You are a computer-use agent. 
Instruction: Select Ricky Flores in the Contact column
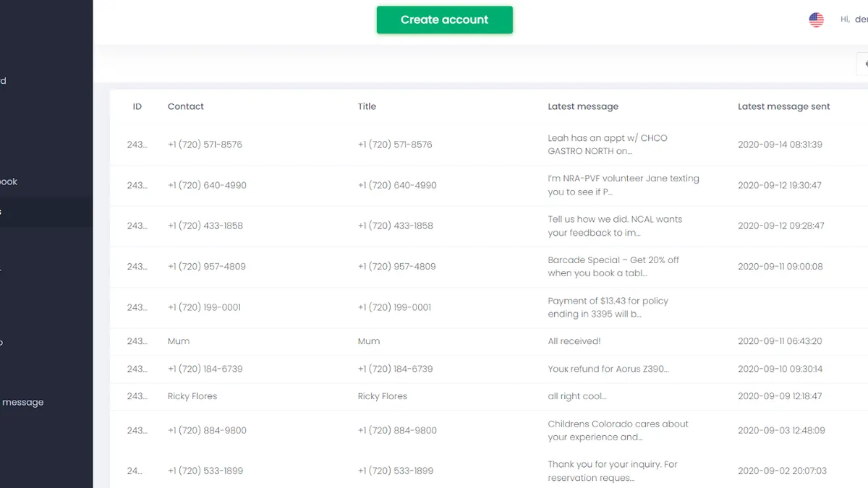pyautogui.click(x=192, y=396)
